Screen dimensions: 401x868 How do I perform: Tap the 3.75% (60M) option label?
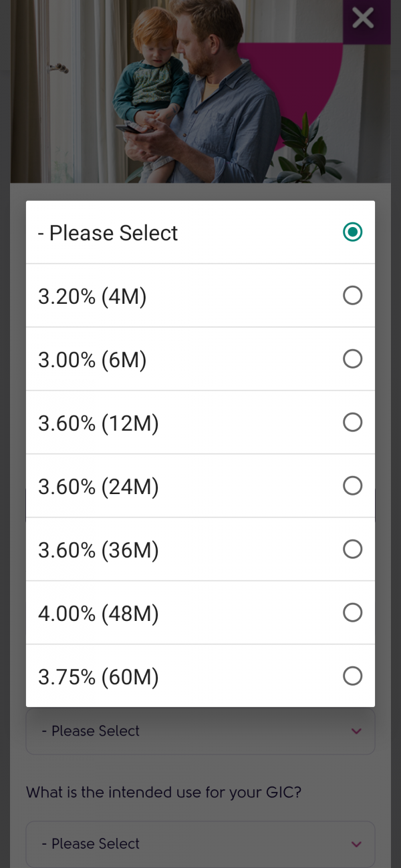tap(98, 677)
